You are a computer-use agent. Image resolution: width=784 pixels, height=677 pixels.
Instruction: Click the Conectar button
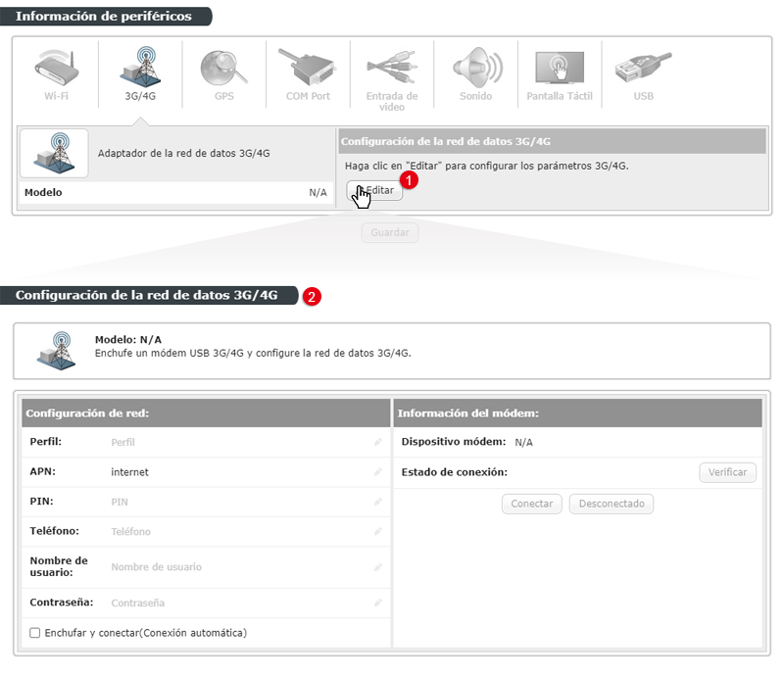[532, 504]
